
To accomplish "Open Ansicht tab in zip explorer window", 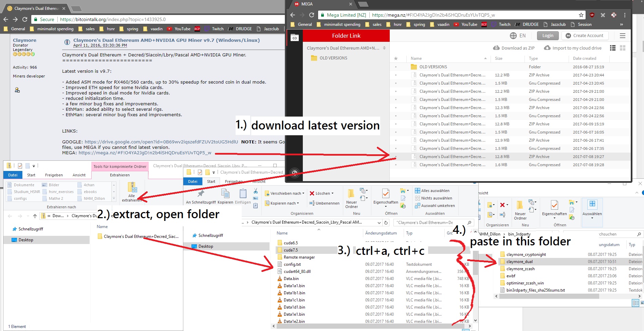I will pyautogui.click(x=79, y=175).
